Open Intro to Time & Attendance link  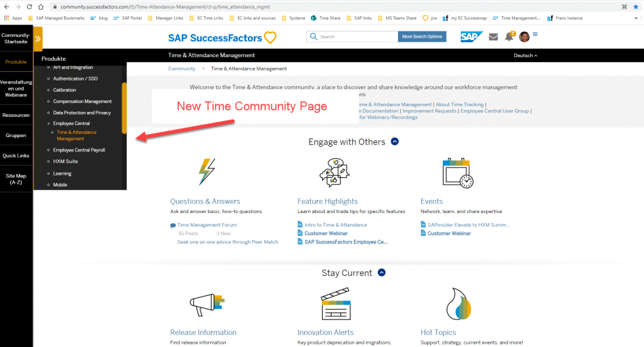tap(336, 225)
